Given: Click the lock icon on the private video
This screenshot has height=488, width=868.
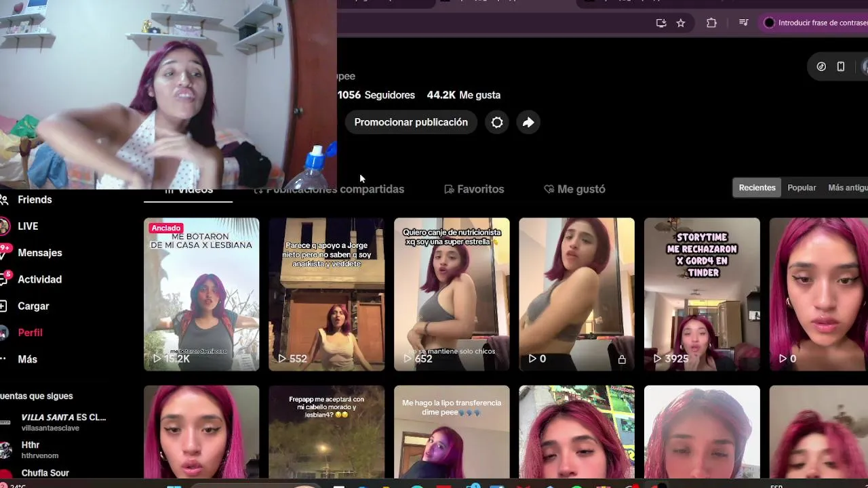Looking at the screenshot, I should 622,359.
